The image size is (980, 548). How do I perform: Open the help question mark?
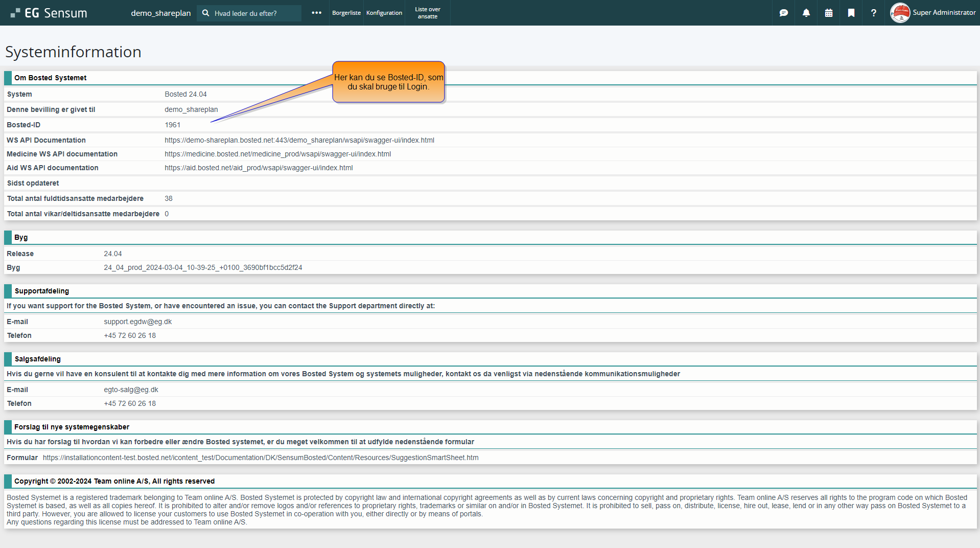[x=873, y=13]
